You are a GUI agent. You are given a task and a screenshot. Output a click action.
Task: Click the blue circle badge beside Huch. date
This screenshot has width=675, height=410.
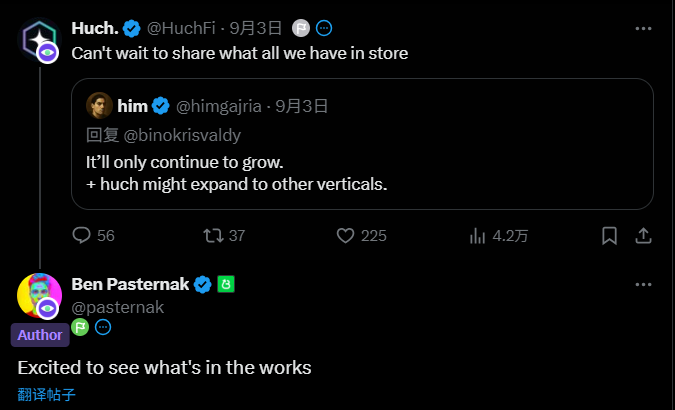click(324, 26)
